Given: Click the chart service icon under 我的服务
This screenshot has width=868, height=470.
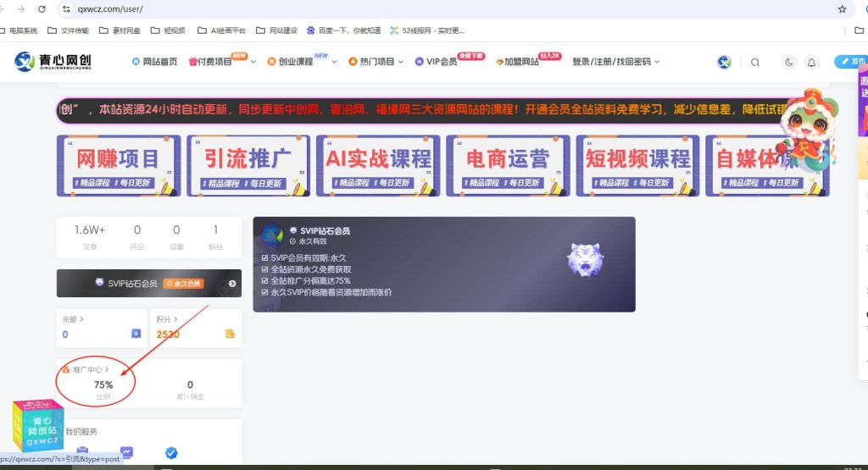Looking at the screenshot, I should pyautogui.click(x=127, y=452).
